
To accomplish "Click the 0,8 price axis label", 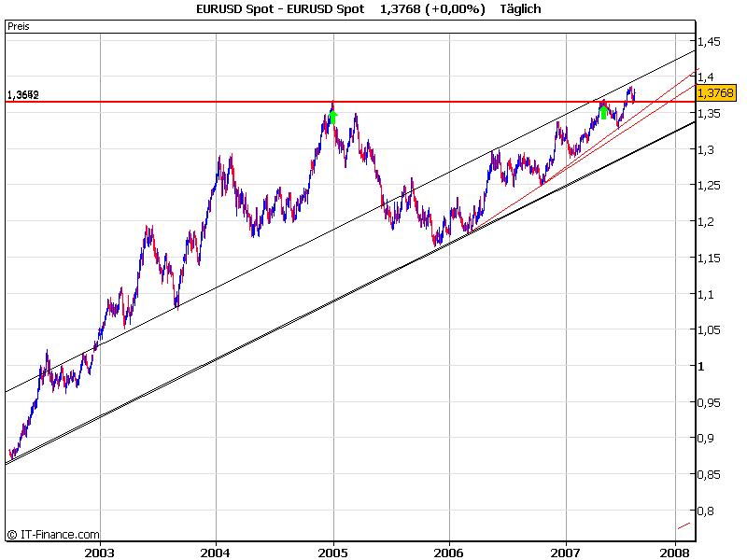I will coord(706,511).
